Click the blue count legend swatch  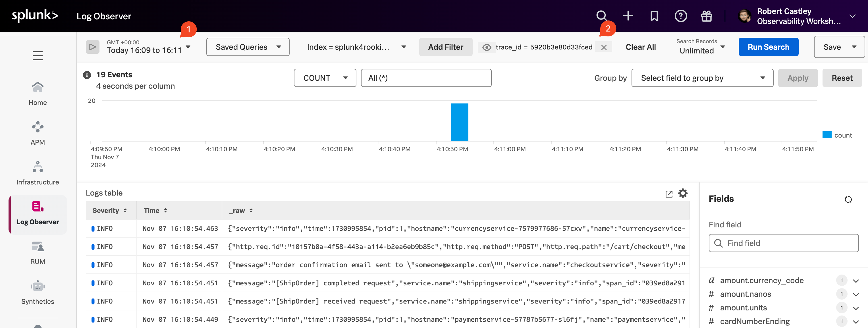(x=827, y=135)
